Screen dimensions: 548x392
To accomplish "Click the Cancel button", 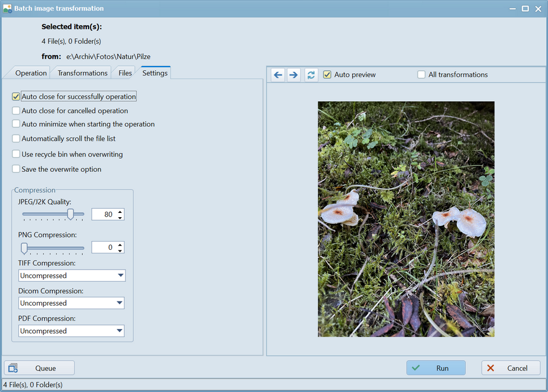I will click(511, 368).
